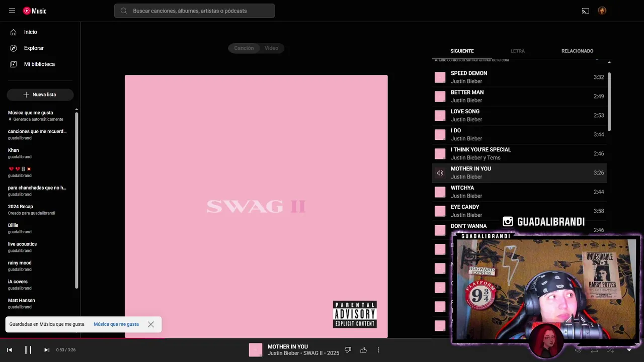The image size is (644, 362).
Task: Play EYE CANDY from queue
Action: [519, 211]
